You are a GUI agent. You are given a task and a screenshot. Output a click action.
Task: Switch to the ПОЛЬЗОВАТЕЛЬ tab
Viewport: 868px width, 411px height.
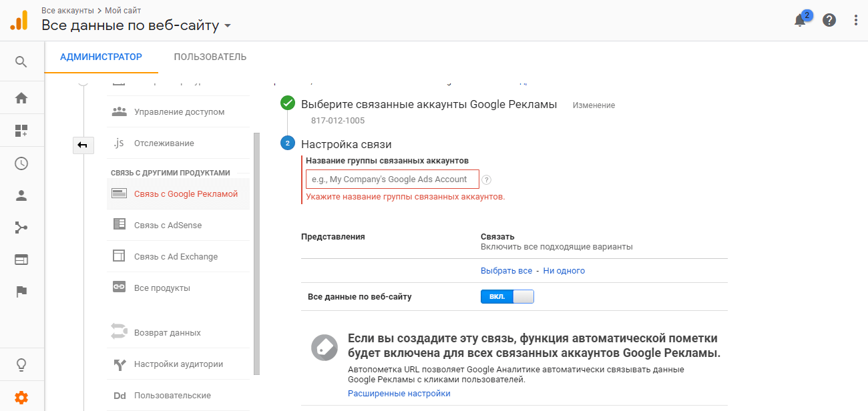pos(209,57)
